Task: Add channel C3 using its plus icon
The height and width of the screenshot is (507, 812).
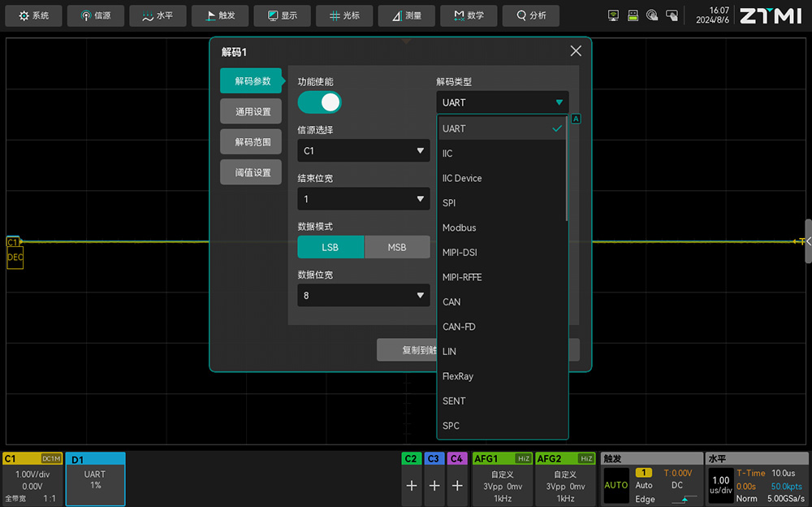Action: point(434,485)
